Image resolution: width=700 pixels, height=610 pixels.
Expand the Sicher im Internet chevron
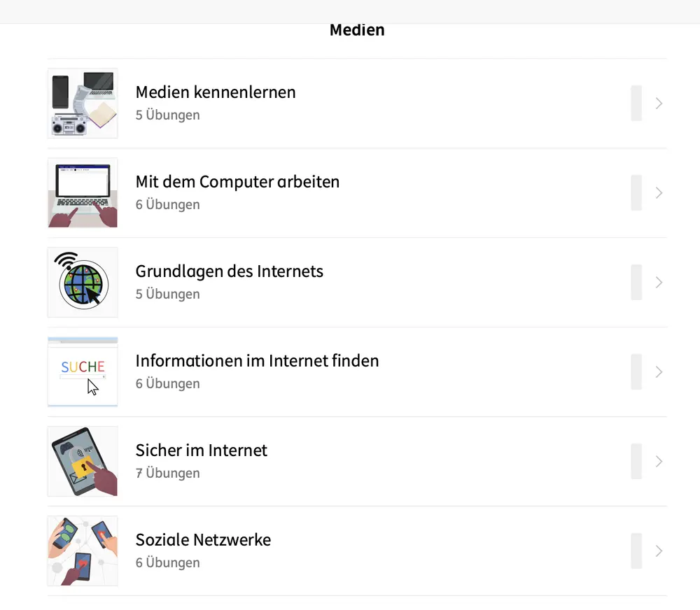point(659,462)
